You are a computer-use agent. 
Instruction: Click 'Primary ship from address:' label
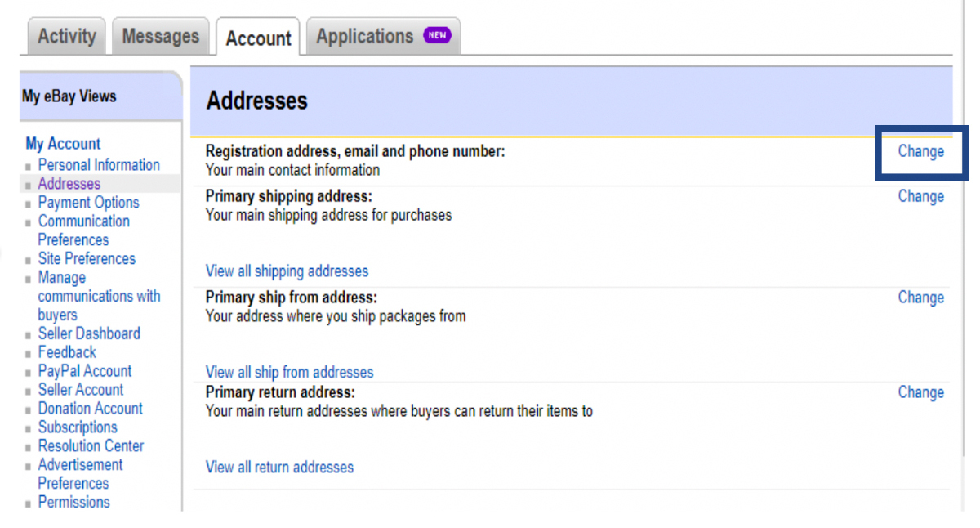click(292, 298)
